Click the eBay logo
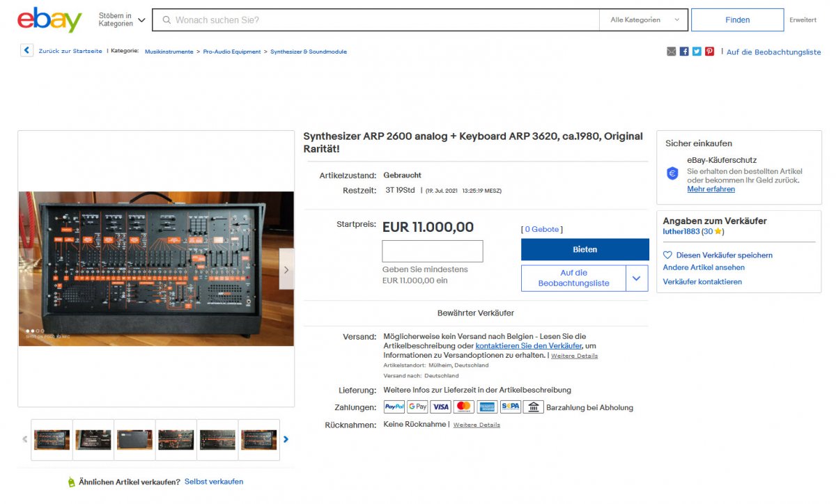The height and width of the screenshot is (504, 836). pyautogui.click(x=49, y=19)
